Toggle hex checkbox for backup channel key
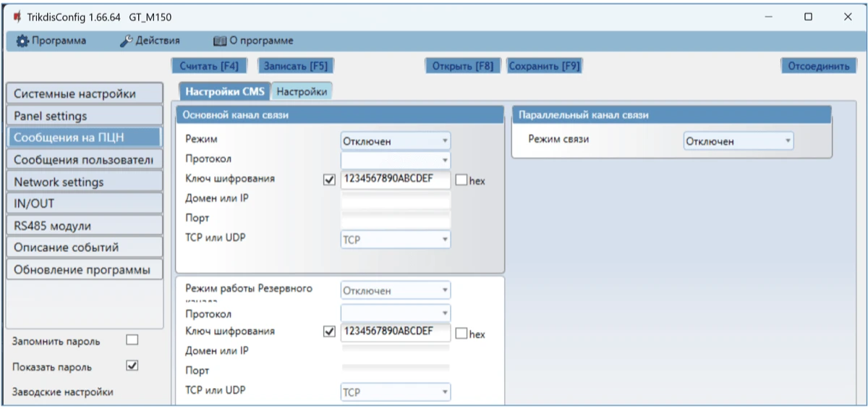 462,333
